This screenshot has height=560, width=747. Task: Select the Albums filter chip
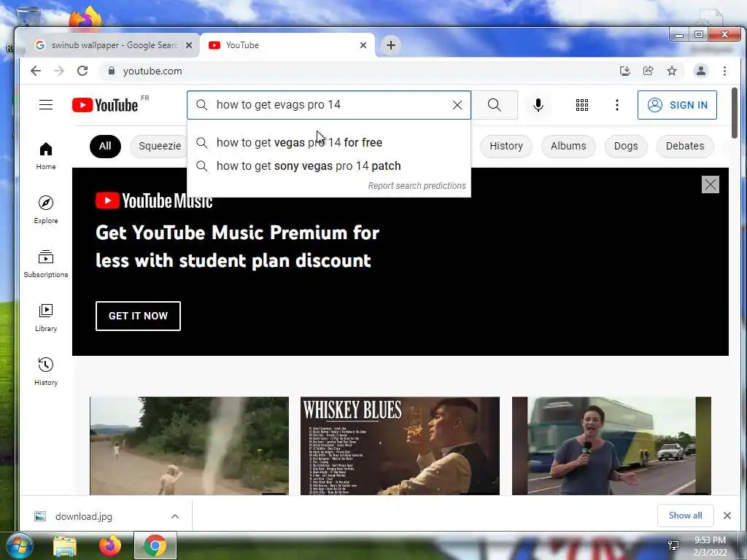tap(568, 146)
